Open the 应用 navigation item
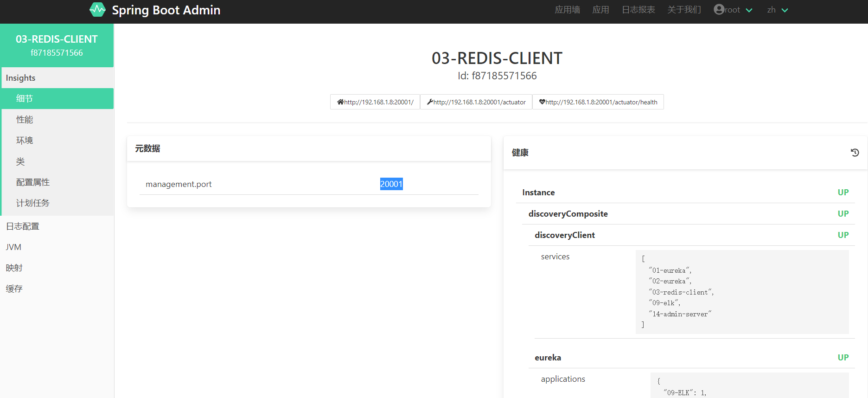The image size is (868, 398). 600,10
